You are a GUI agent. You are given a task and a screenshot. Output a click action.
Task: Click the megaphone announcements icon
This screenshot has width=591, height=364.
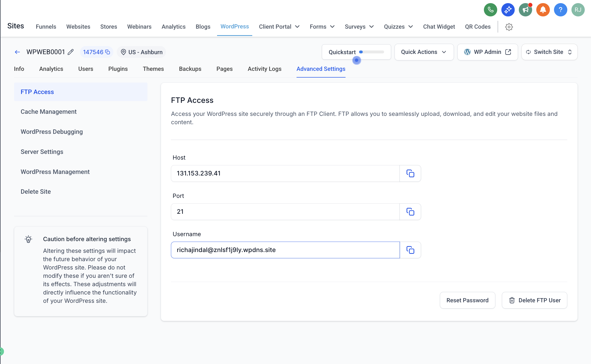pos(525,10)
